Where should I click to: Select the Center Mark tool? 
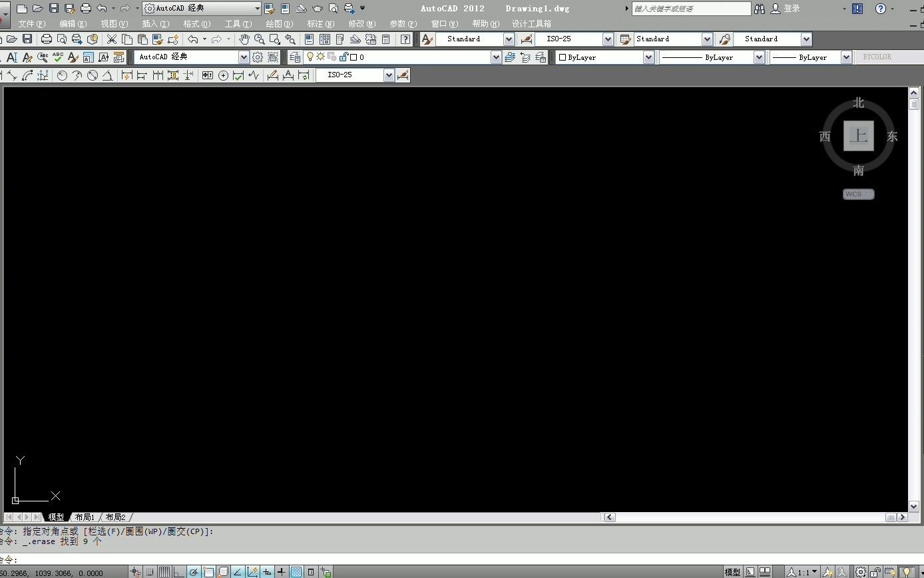[x=223, y=75]
